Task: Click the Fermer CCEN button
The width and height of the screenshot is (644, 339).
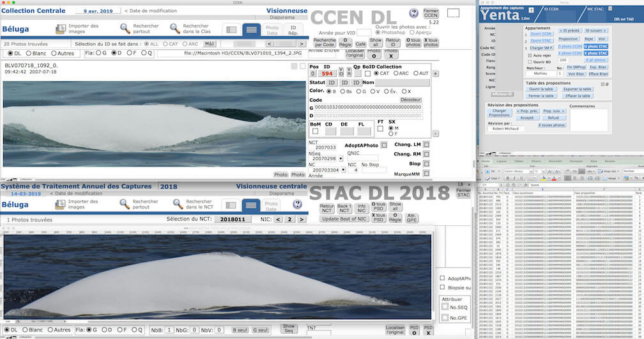Action: coord(431,13)
